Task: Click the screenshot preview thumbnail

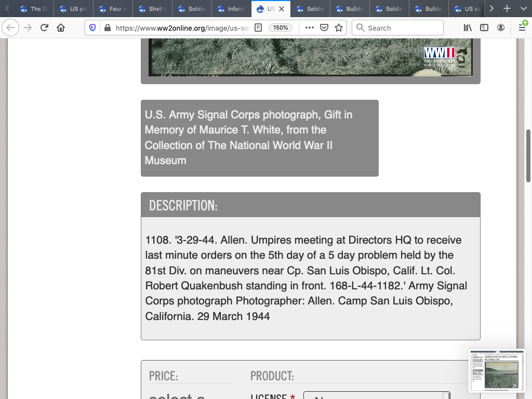Action: click(496, 370)
